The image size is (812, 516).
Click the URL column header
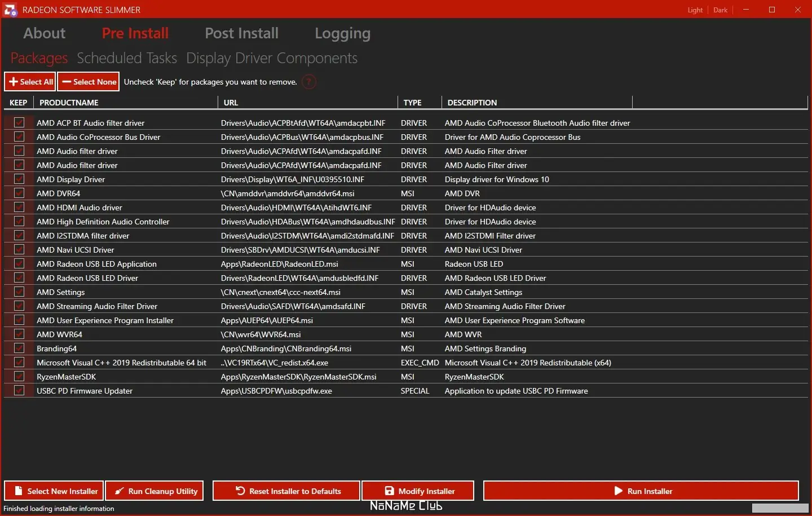click(308, 103)
